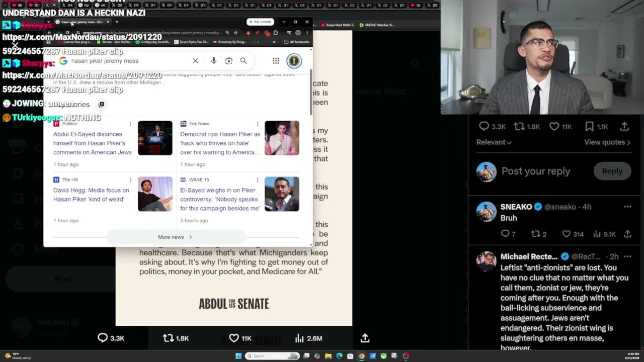Expand the View quotes chevron link
The width and height of the screenshot is (644, 362).
pyautogui.click(x=607, y=142)
